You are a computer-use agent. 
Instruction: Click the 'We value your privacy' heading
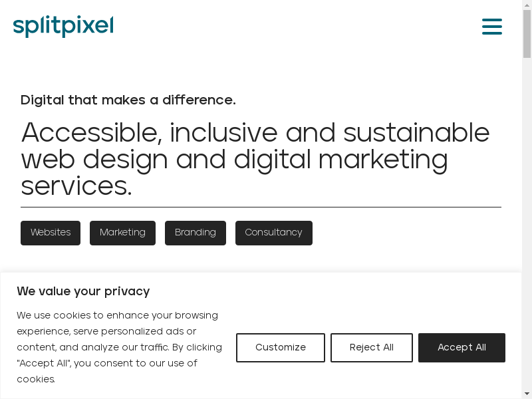click(83, 291)
